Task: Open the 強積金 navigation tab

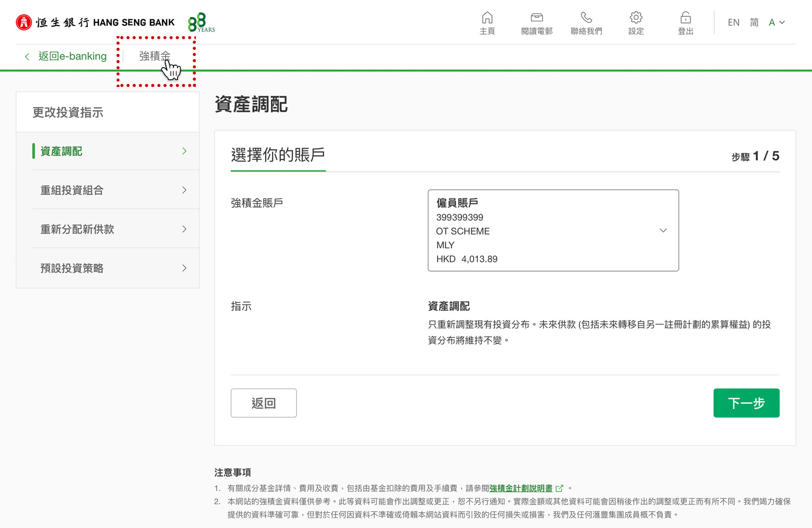Action: [x=155, y=56]
